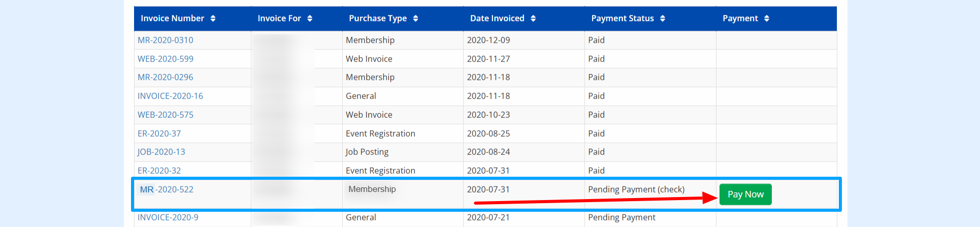Open invoice MR-2020-0296
This screenshot has height=227, width=980.
click(x=166, y=77)
